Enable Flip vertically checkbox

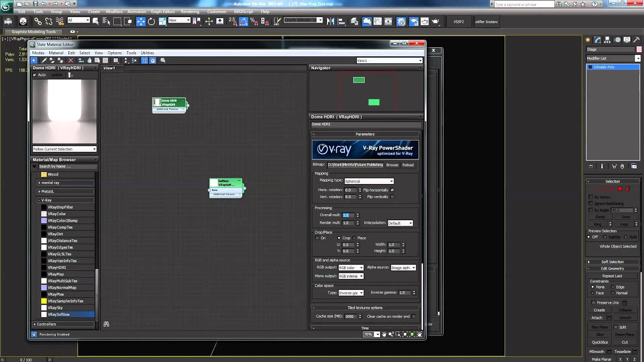[392, 197]
